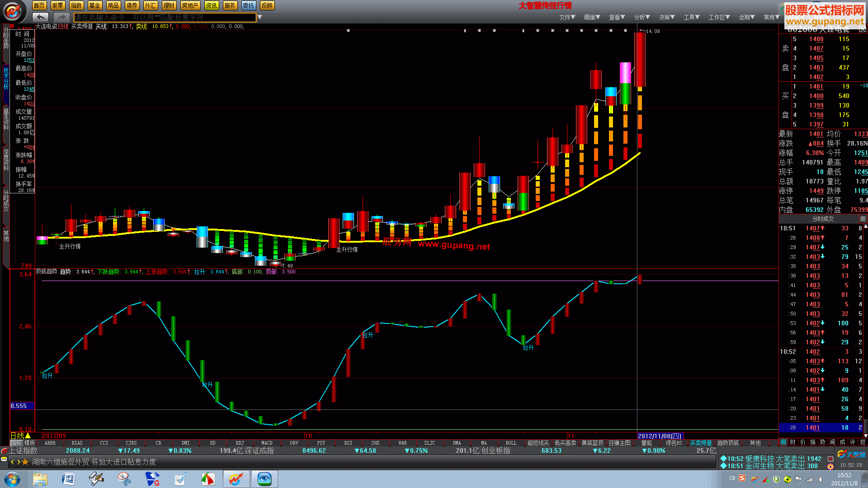Click the yellow sun icon by alerts
This screenshot has height=488, width=868.
pyautogui.click(x=830, y=466)
